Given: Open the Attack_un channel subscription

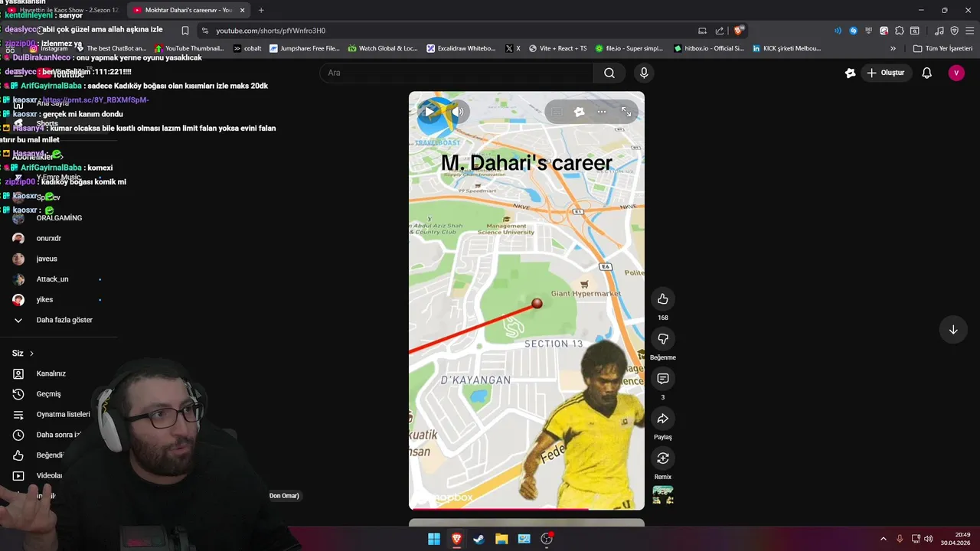Looking at the screenshot, I should 53,279.
